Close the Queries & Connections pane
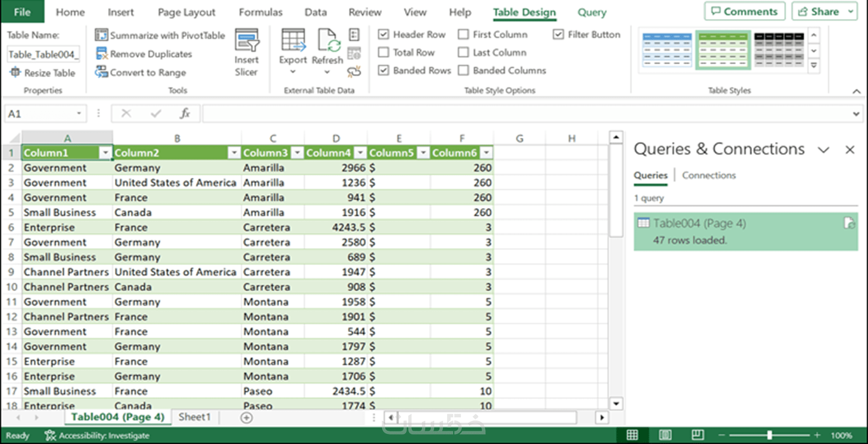The width and height of the screenshot is (868, 444). [850, 150]
